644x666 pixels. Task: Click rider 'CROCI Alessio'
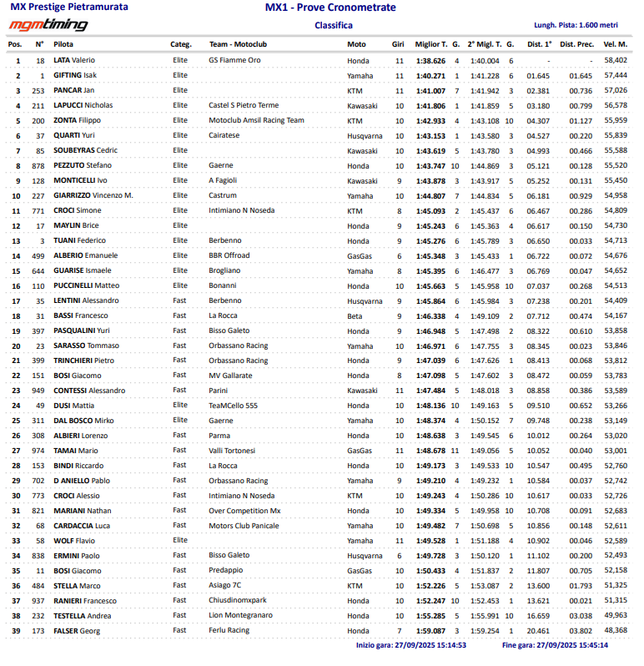[77, 496]
